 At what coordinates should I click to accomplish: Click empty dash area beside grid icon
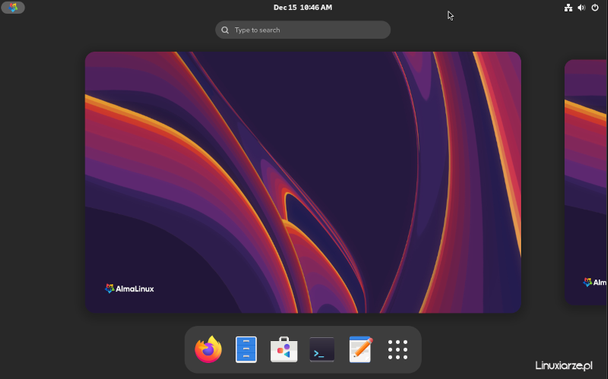click(415, 350)
